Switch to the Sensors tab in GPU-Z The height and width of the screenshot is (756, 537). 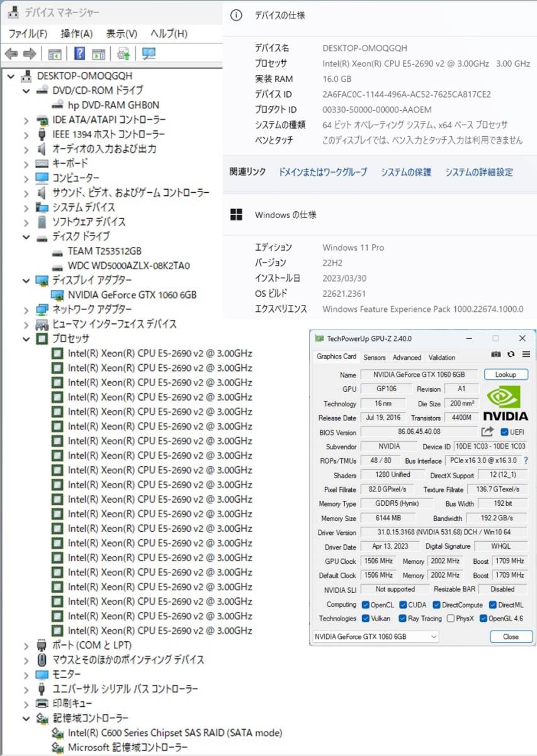[375, 357]
